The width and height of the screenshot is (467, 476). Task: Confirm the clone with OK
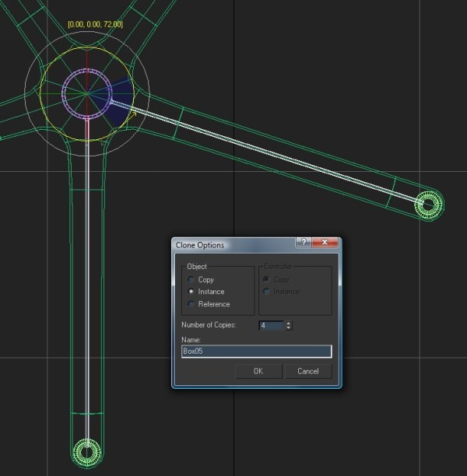[x=258, y=371]
